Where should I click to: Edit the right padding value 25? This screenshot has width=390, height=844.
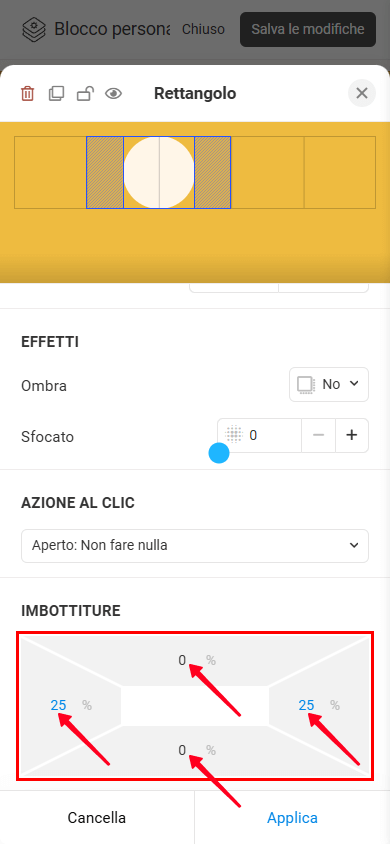[x=307, y=705]
